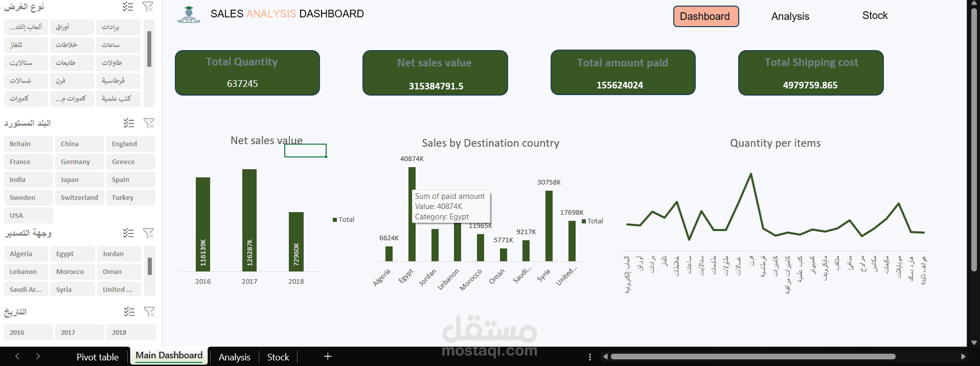The image size is (980, 366).
Task: Filter export destination by Egypt
Action: coord(73,254)
